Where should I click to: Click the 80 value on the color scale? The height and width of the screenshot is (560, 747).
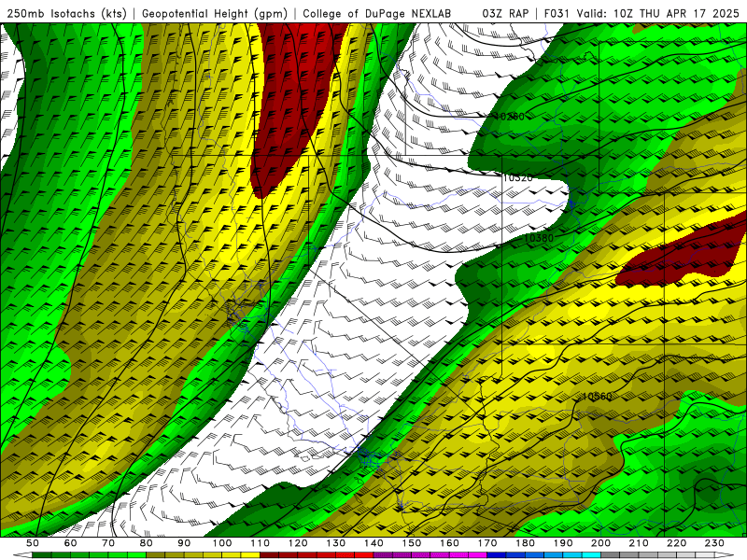[x=147, y=543]
